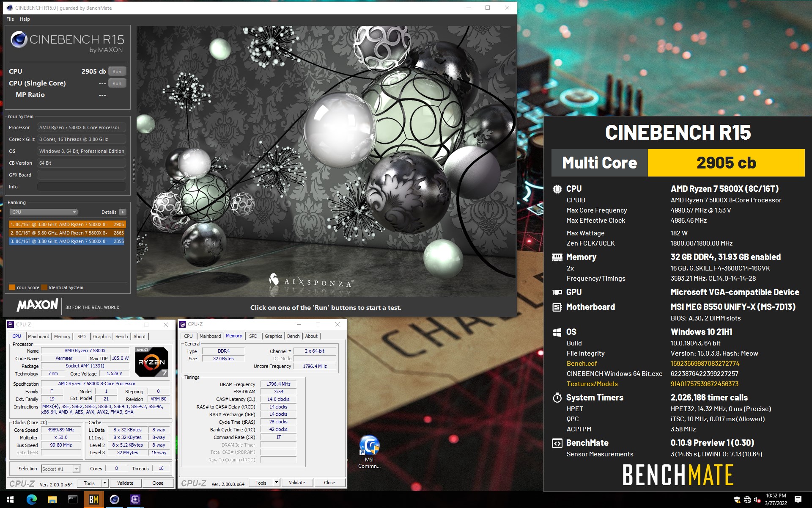Open Graphics tab in right CPU-Z window
This screenshot has height=508, width=812.
click(274, 336)
